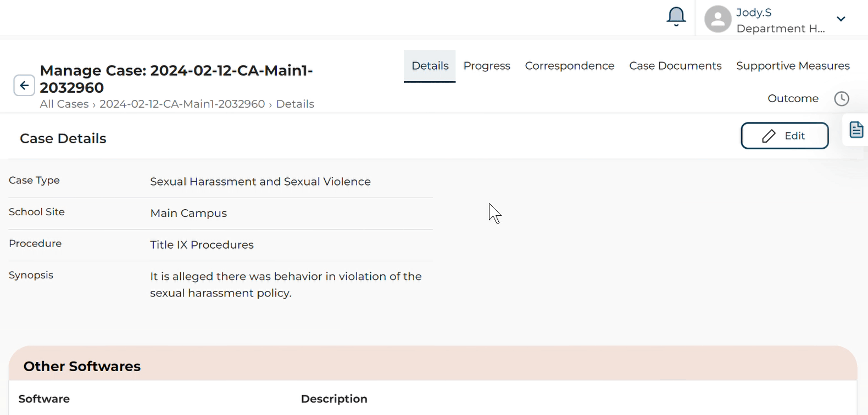
Task: Click the case number breadcrumb link
Action: (x=182, y=104)
